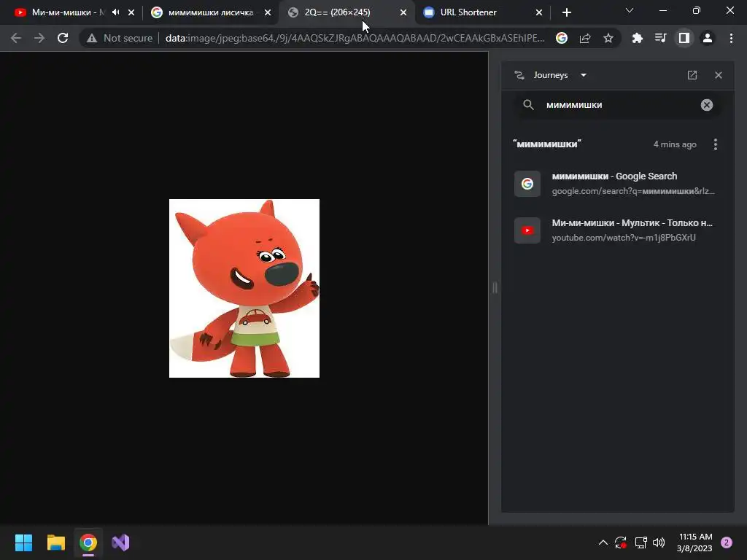Share this page using the share icon
This screenshot has width=747, height=560.
click(585, 38)
